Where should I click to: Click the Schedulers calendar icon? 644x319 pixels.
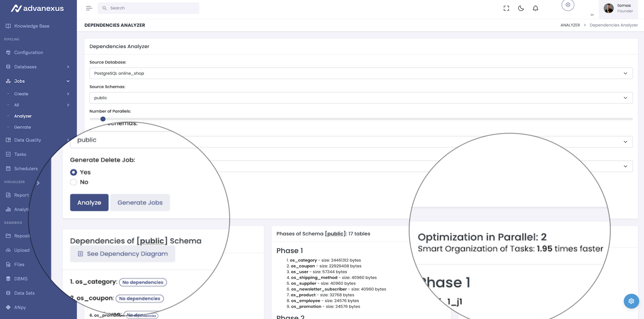point(8,168)
